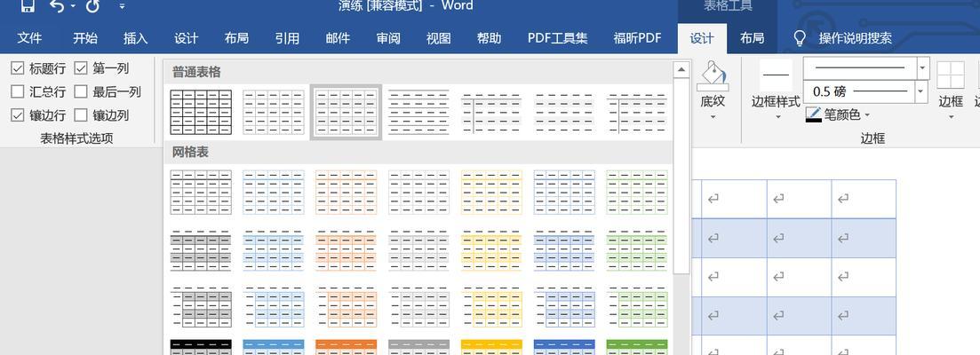Expand the 边框 dropdown arrow

tap(951, 116)
